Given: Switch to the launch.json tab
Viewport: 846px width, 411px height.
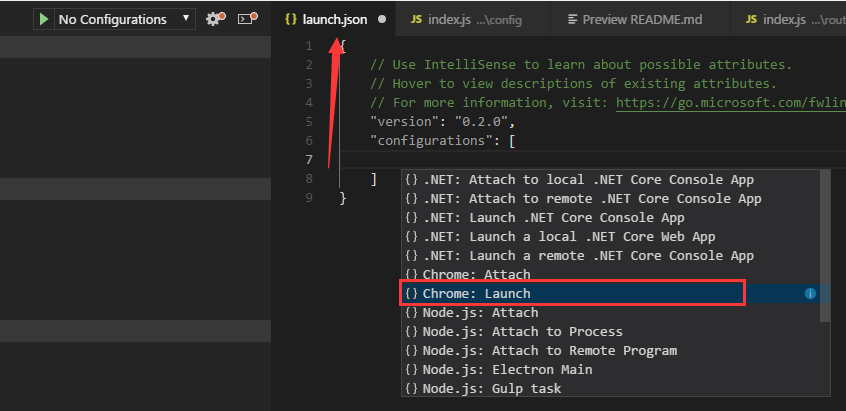Looking at the screenshot, I should [335, 19].
